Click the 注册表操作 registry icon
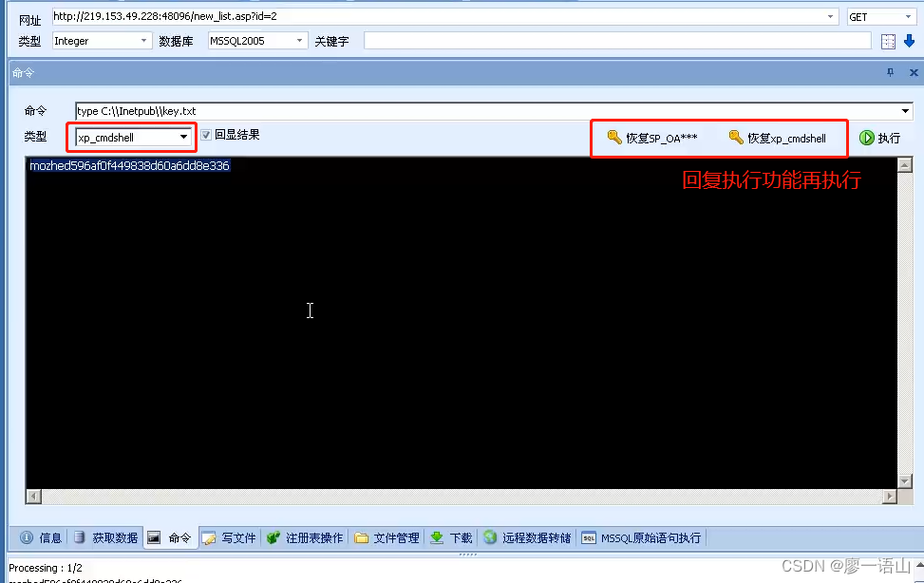Viewport: 924px width, 583px height. click(x=273, y=537)
